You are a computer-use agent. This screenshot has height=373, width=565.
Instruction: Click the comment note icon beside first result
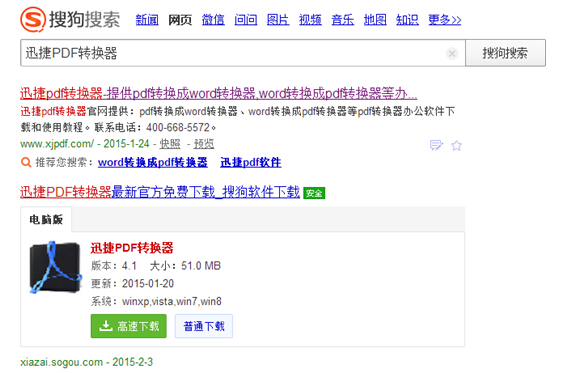tap(436, 145)
